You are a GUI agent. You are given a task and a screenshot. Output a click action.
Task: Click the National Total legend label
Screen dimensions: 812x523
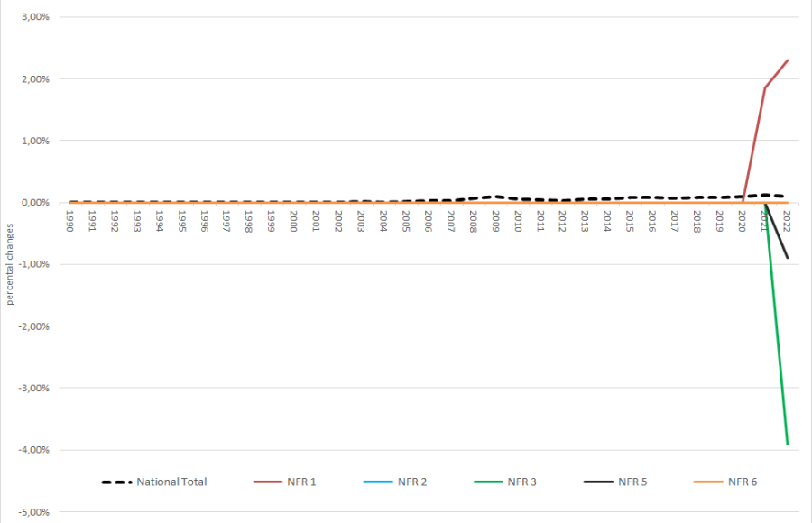(x=171, y=482)
